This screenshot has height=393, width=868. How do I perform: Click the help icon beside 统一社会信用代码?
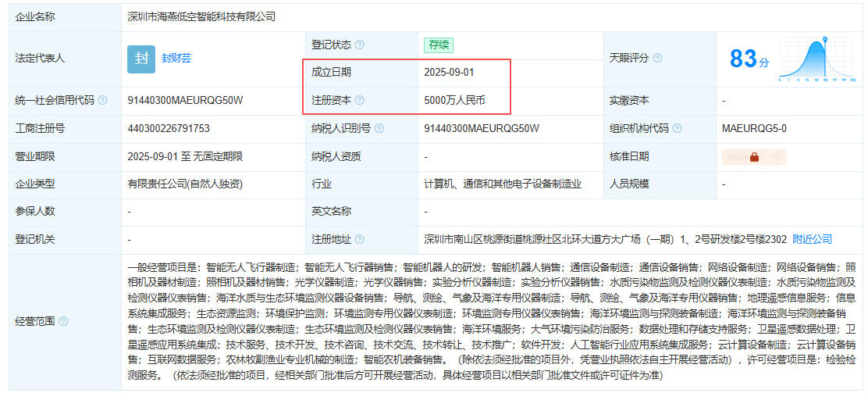(102, 101)
